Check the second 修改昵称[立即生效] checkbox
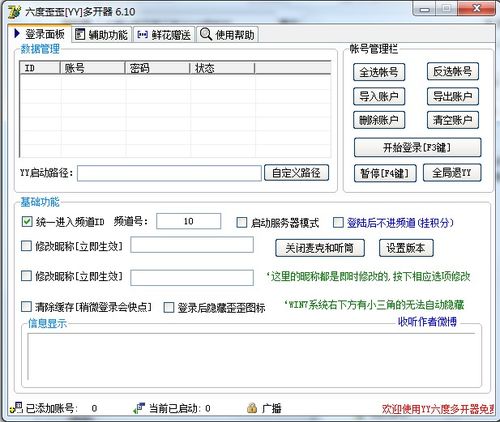This screenshot has width=500, height=422. pos(26,276)
